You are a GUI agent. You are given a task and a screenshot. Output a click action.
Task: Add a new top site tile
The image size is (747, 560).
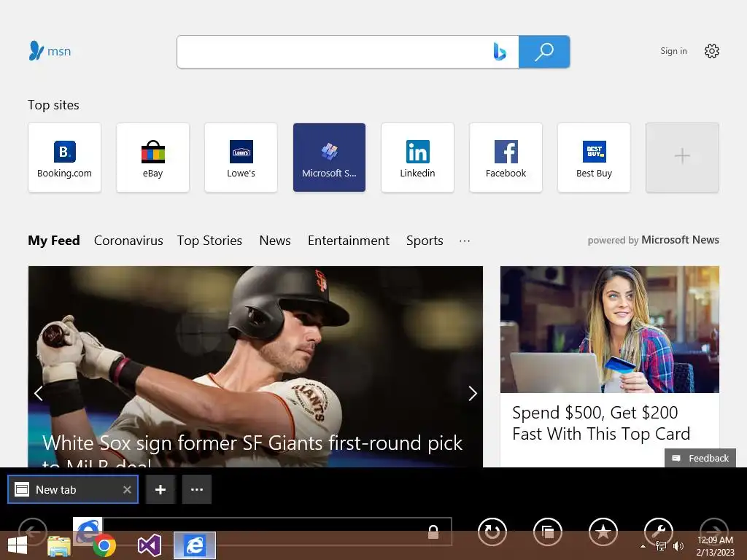[x=682, y=157]
